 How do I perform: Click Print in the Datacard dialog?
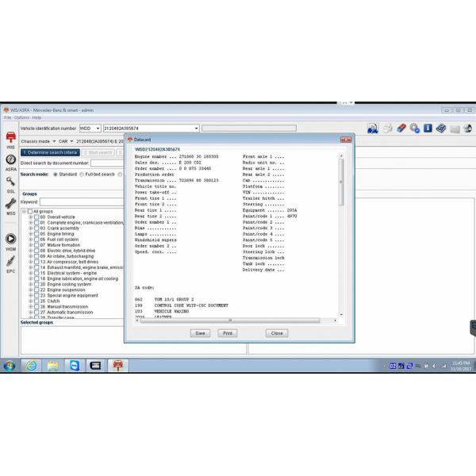(x=228, y=333)
